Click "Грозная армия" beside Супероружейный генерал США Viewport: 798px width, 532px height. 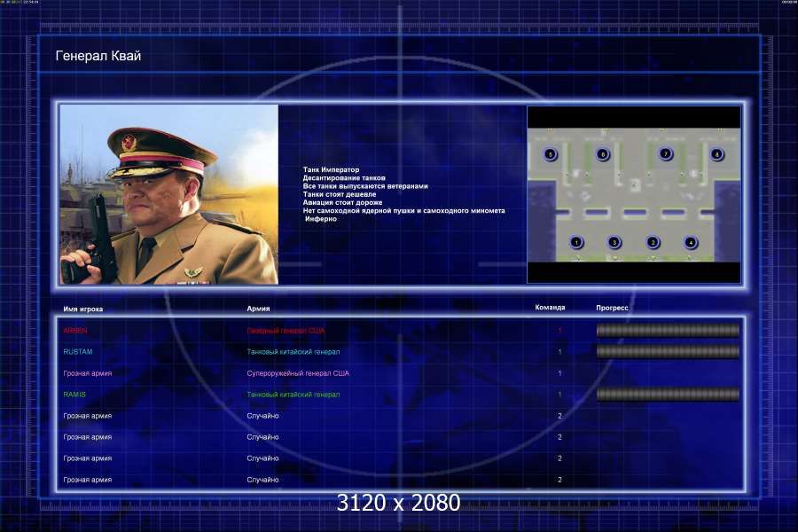(88, 373)
